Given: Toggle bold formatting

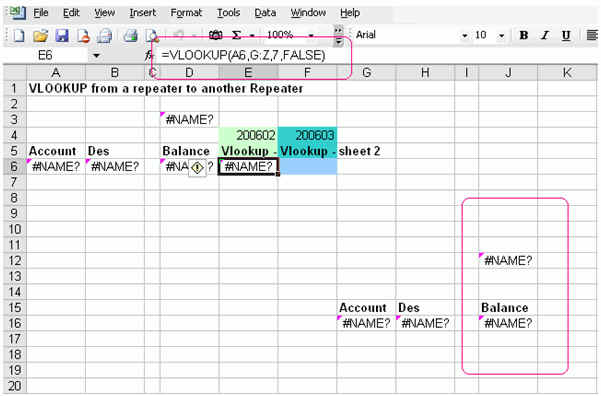Looking at the screenshot, I should pos(524,35).
